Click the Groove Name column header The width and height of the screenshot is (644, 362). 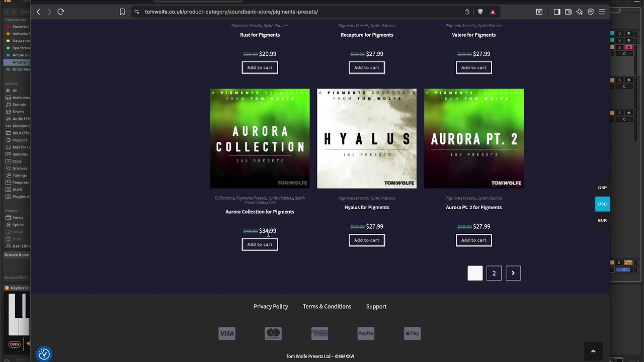tap(17, 255)
